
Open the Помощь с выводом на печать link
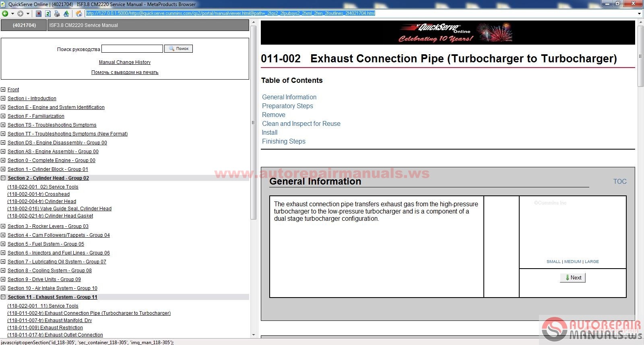125,72
